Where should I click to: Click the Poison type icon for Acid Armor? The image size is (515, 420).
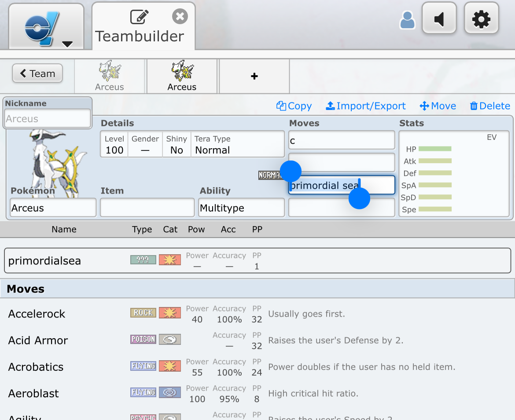pos(143,339)
